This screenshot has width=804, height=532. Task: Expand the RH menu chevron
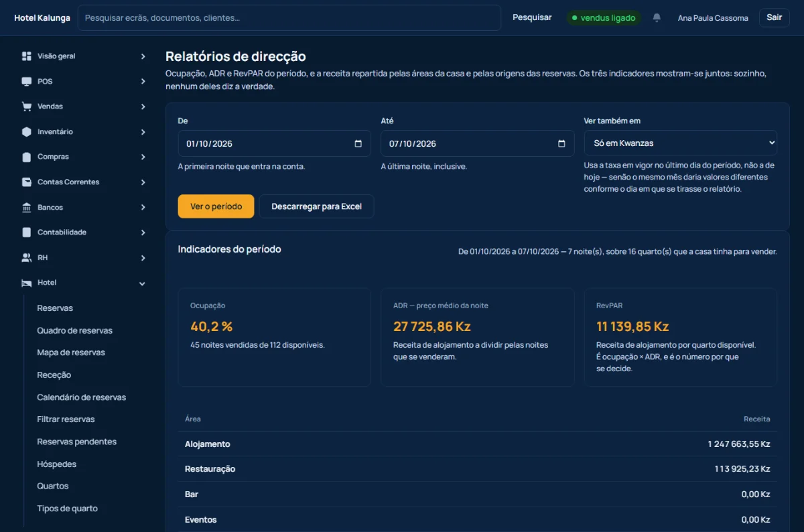click(143, 258)
